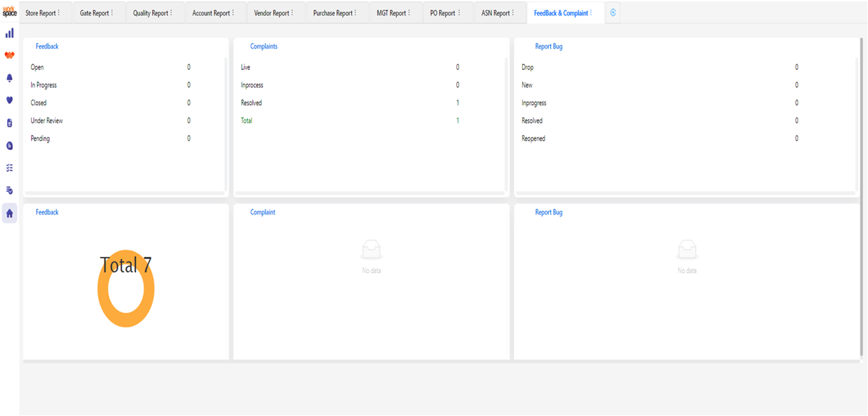Add a new tab with the plus icon

point(613,13)
